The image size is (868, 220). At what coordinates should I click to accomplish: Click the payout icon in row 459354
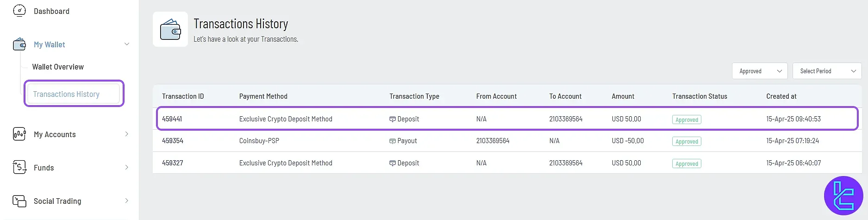pyautogui.click(x=393, y=141)
